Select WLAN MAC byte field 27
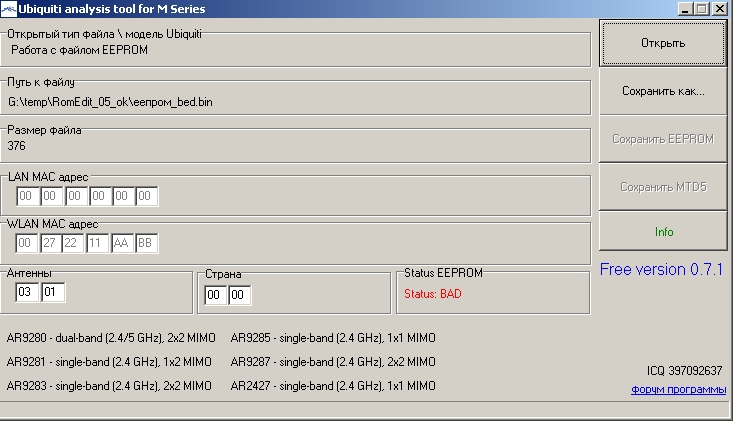This screenshot has height=421, width=733. pyautogui.click(x=50, y=243)
